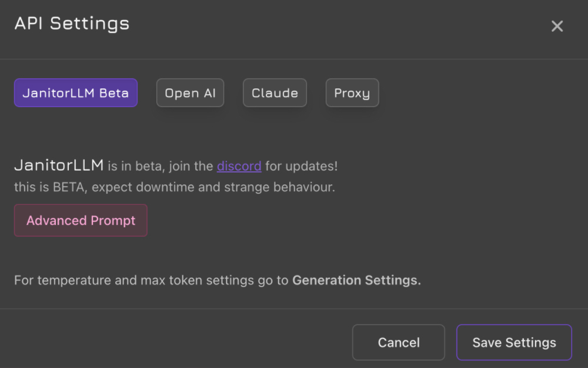Screen dimensions: 588x368
Task: Join updates through the purple discord hyperlink
Action: pos(239,166)
